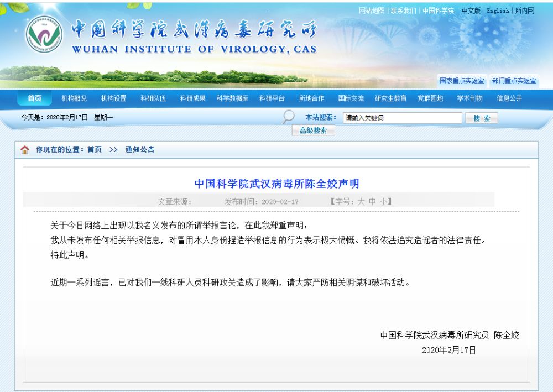Open the 部门重点实验室 tab
Viewport: 553px width, 392px height.
pos(514,81)
